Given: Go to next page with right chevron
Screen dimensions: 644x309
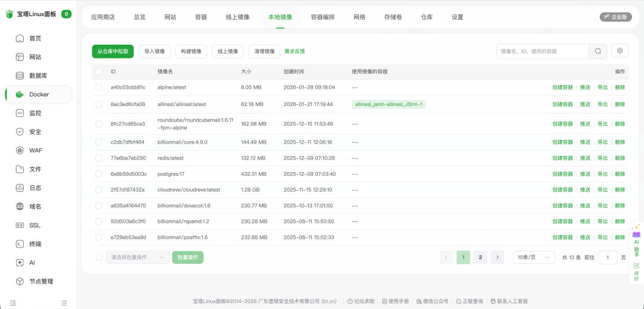Looking at the screenshot, I should (497, 257).
